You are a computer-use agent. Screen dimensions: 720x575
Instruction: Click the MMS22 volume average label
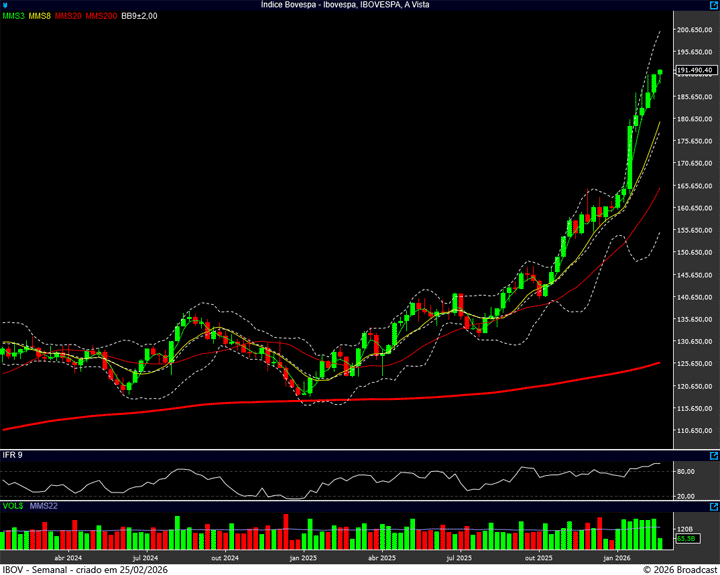coord(44,506)
